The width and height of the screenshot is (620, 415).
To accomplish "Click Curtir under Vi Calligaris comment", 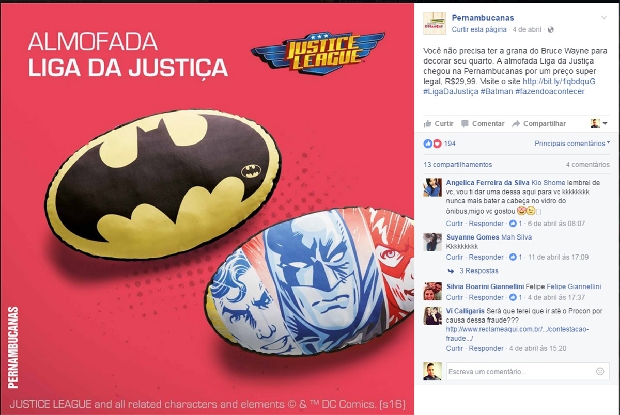I will click(x=454, y=348).
